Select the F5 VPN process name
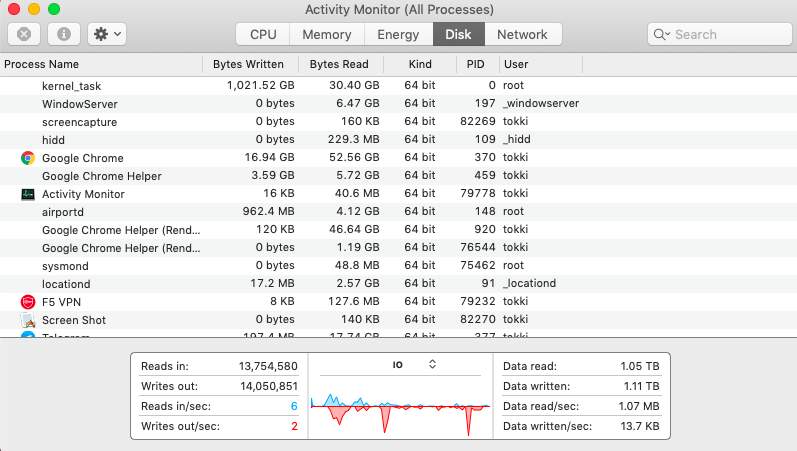Screen dimensions: 797x451 click(x=62, y=302)
